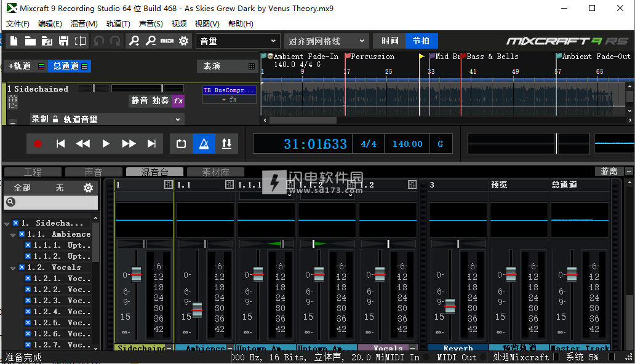Toggle loop mode in the transport
The width and height of the screenshot is (635, 364).
pos(181,144)
